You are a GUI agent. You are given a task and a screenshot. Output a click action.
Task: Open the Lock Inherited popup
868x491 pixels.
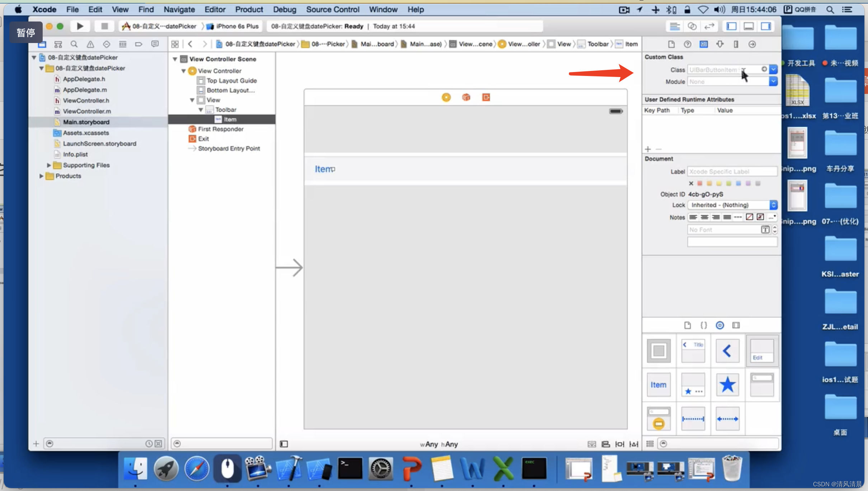coord(732,205)
